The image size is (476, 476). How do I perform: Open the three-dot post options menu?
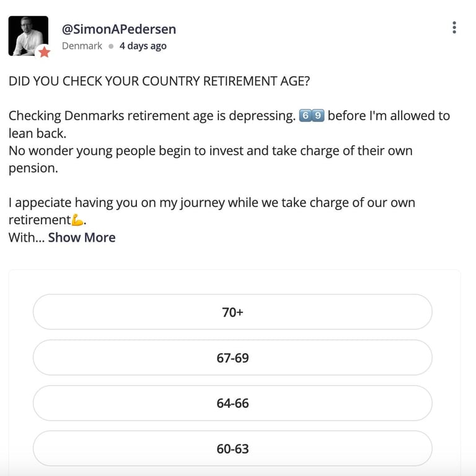[454, 27]
